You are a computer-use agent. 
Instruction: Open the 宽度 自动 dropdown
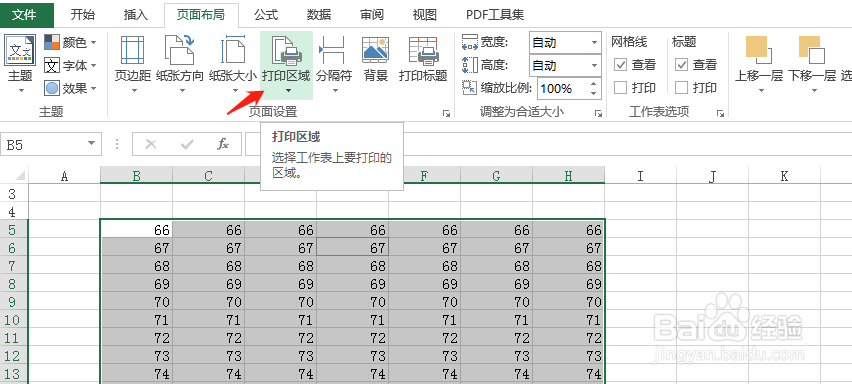point(593,42)
